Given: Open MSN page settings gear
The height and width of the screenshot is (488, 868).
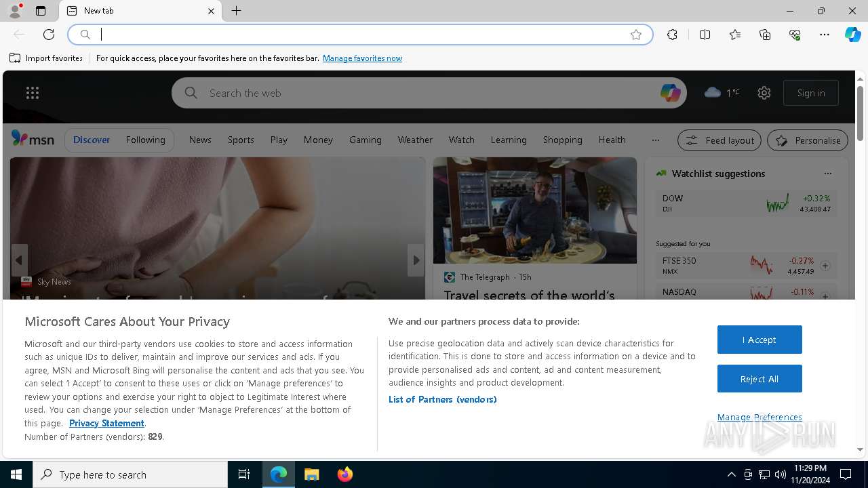Looking at the screenshot, I should [x=764, y=93].
